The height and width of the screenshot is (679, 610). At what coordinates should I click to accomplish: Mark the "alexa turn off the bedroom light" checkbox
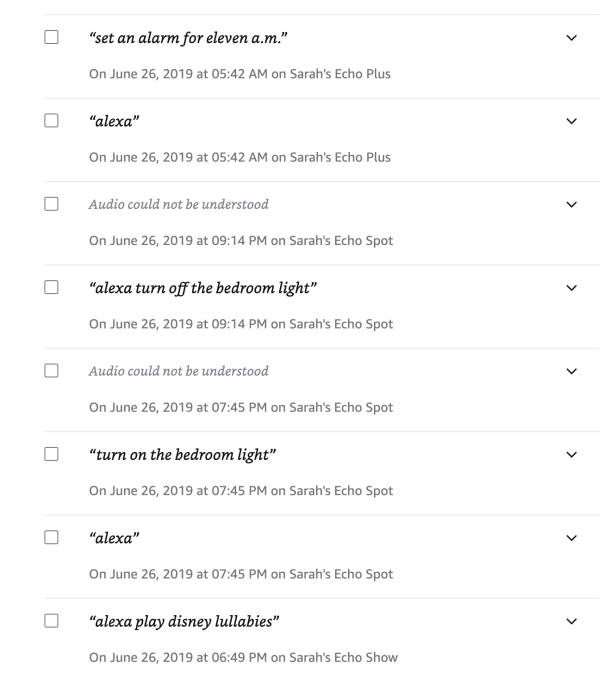pyautogui.click(x=52, y=288)
